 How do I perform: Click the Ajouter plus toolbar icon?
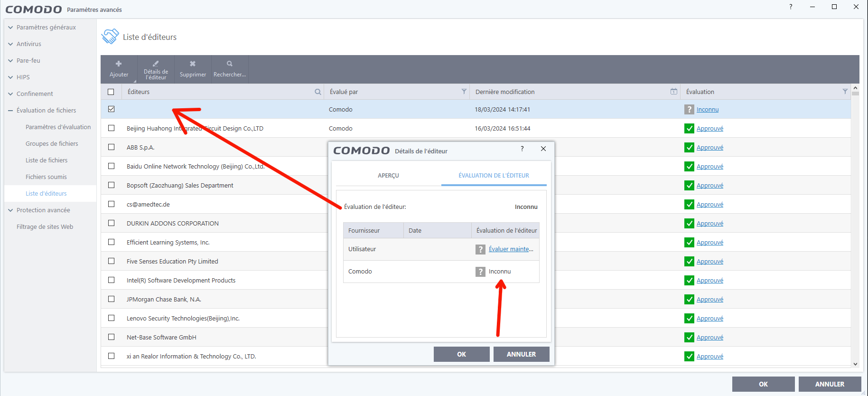(119, 64)
